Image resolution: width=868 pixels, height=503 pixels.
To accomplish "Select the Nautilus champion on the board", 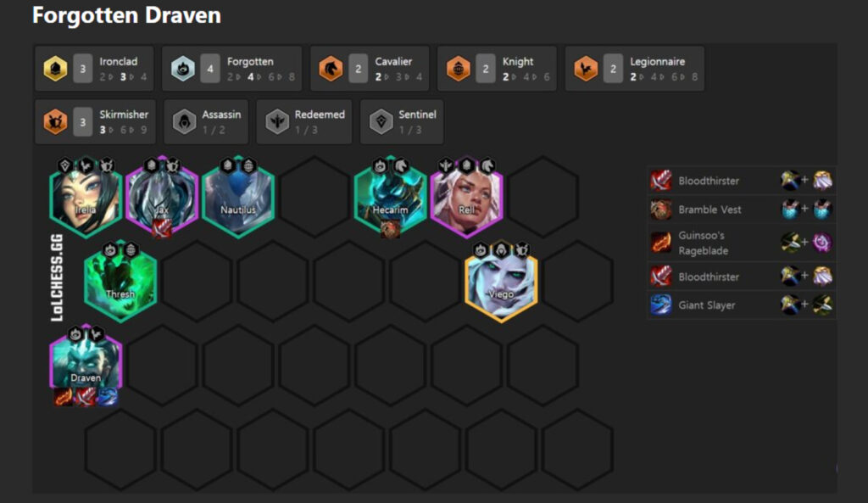I will tap(238, 197).
